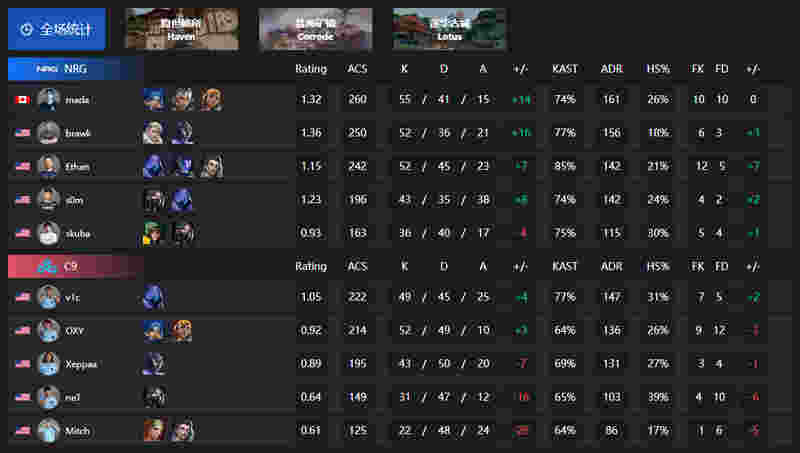Screen dimensions: 800x453
Task: Click v1c's agent icon
Action: click(x=154, y=297)
